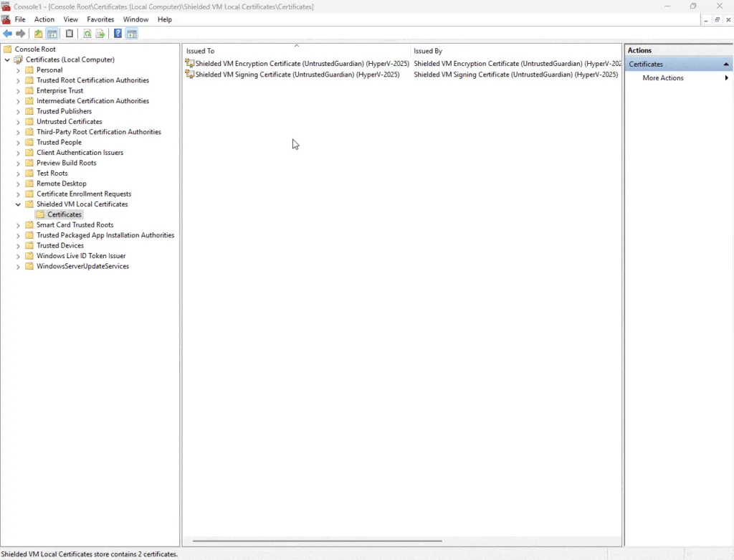Collapse the Certificates (Local Computer) tree node
This screenshot has height=560, width=734.
[6, 60]
